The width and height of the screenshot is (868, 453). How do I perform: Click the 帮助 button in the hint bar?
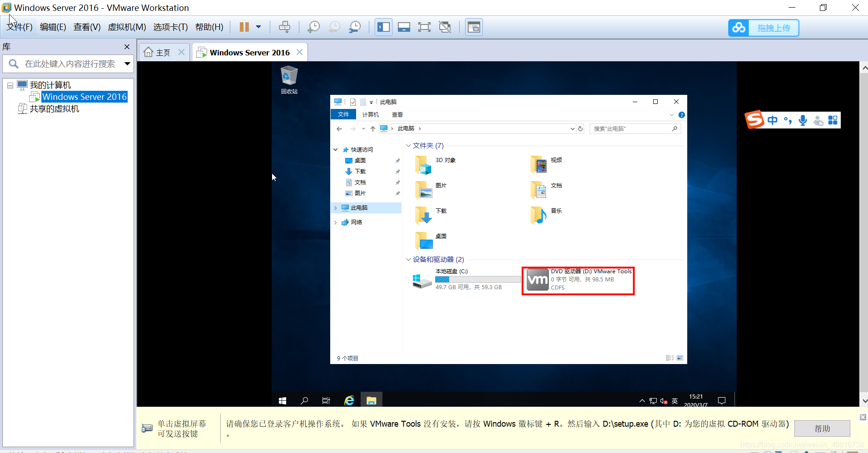[822, 428]
